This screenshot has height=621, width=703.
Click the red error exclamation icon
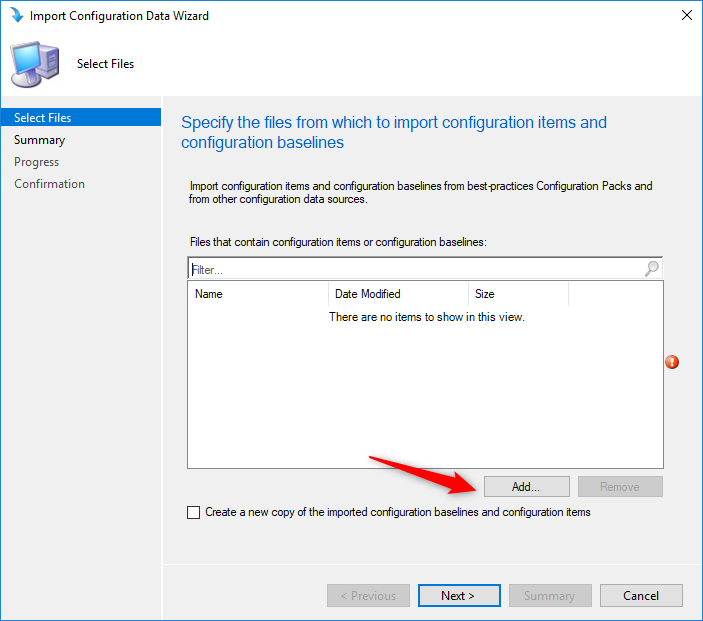pos(672,362)
